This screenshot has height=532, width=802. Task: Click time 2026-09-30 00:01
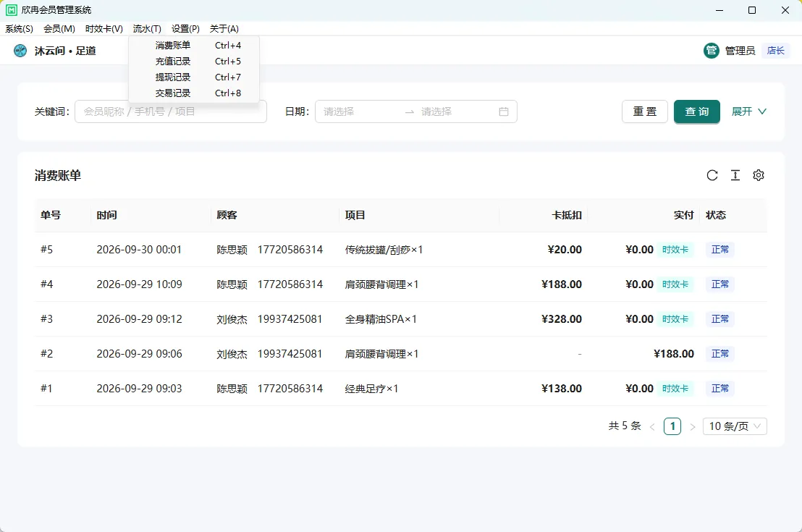point(139,250)
